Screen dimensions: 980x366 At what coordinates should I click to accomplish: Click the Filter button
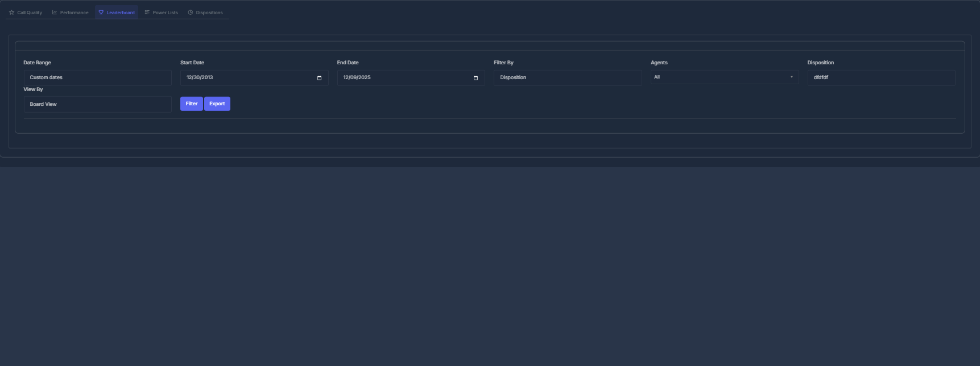[192, 104]
